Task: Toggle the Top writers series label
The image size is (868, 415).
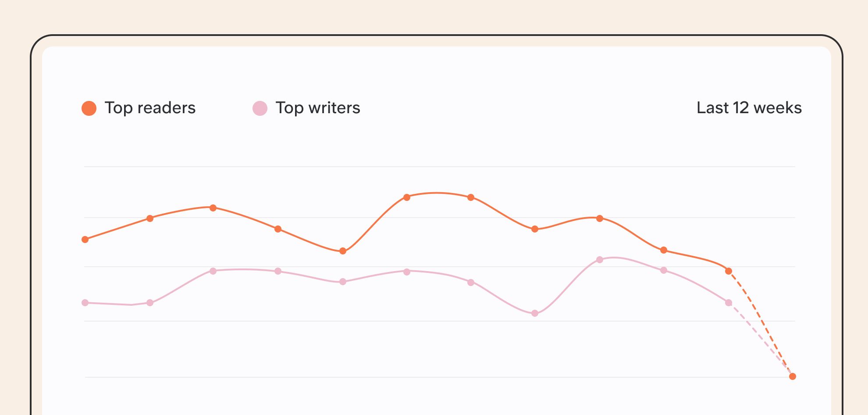Action: pyautogui.click(x=318, y=108)
